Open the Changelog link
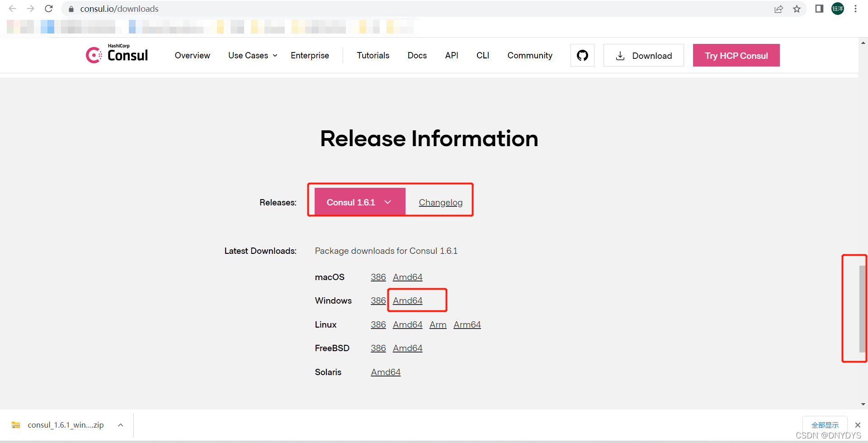The image size is (868, 443). (440, 202)
